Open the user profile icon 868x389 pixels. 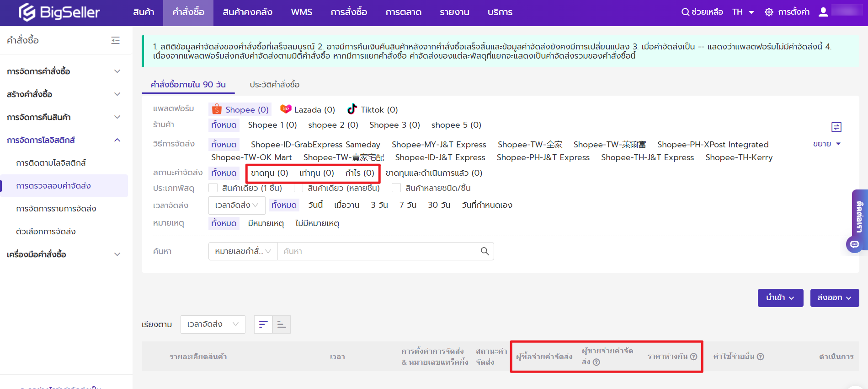(823, 12)
